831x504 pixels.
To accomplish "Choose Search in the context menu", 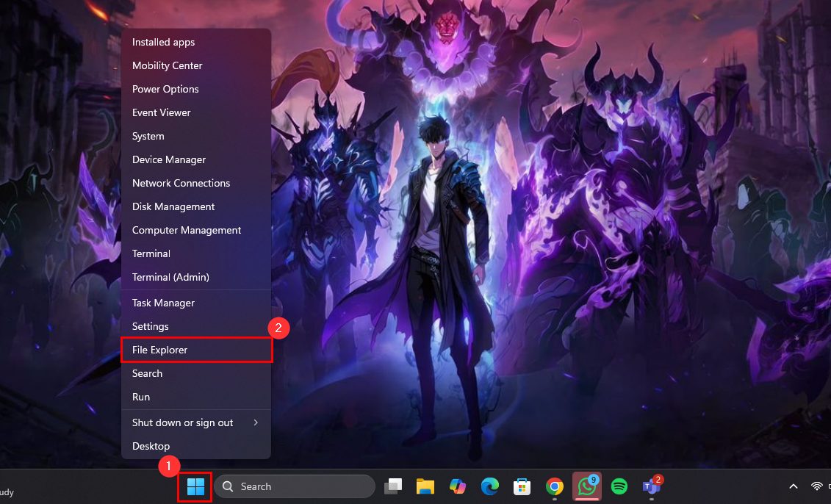I will 196,373.
